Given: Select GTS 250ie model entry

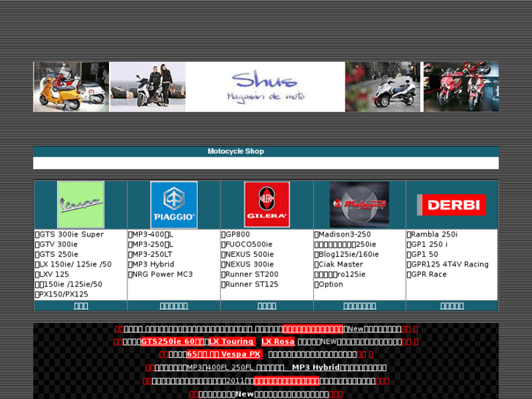Looking at the screenshot, I should click(56, 254).
